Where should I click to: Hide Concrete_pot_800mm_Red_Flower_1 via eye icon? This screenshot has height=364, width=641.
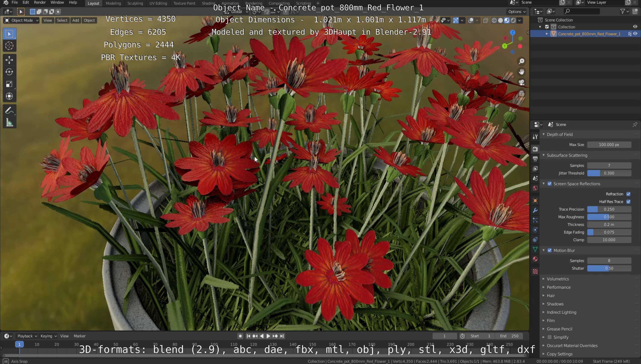(x=635, y=34)
